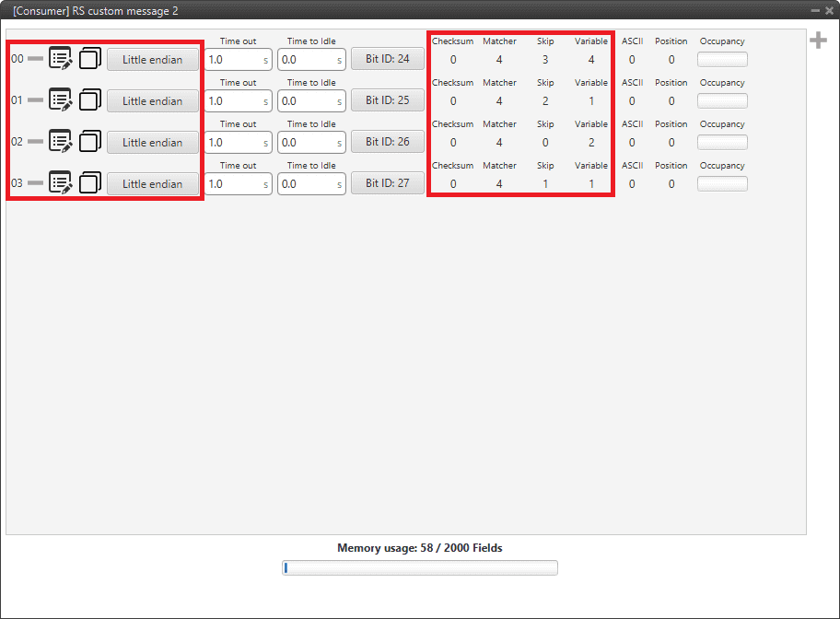
Task: Remove message 00 with minus icon
Action: [x=35, y=59]
